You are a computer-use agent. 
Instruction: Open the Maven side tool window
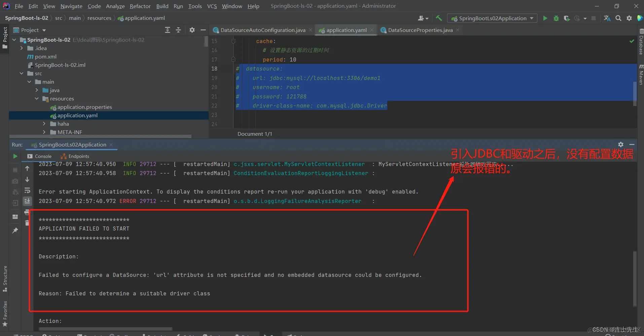point(641,75)
